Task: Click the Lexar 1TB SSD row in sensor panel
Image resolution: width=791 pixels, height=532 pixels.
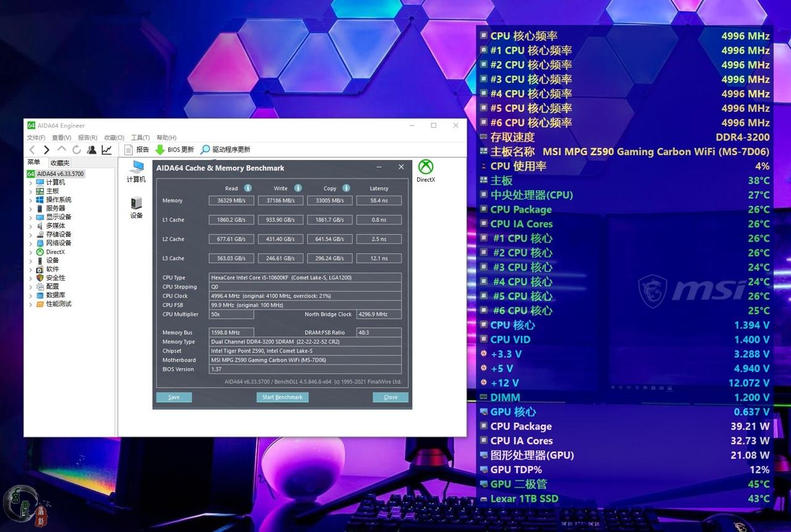Action: [x=625, y=499]
